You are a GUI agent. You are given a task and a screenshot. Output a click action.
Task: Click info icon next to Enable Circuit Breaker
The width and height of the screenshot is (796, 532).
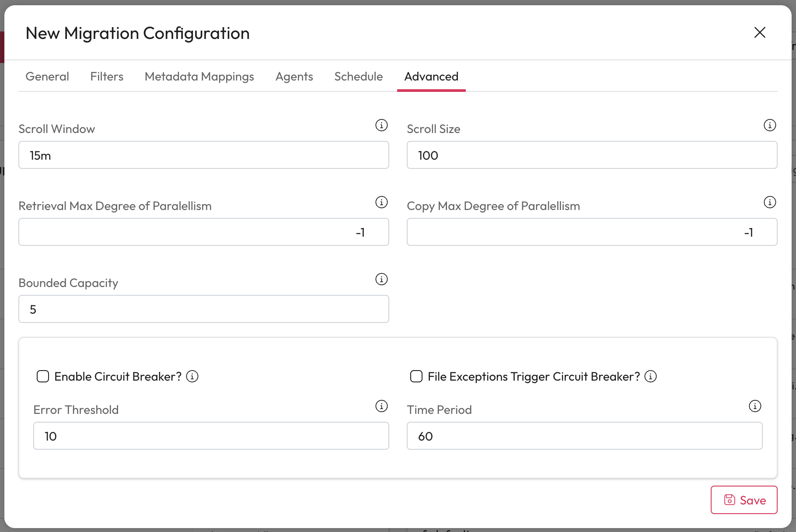click(192, 376)
